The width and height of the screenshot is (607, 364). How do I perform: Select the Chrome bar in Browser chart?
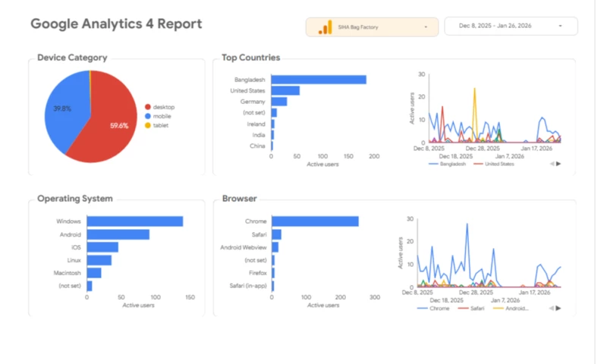coord(315,221)
